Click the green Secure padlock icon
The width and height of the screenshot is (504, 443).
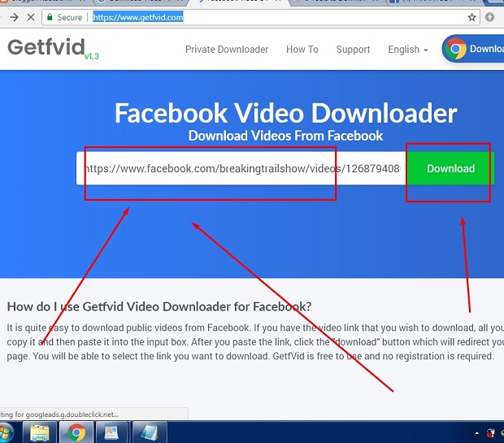point(50,17)
